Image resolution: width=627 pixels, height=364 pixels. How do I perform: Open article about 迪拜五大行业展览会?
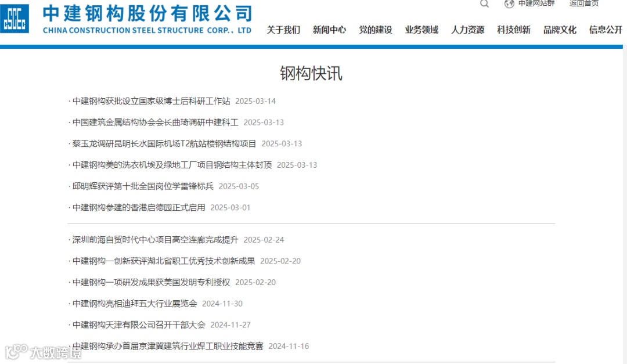[135, 303]
